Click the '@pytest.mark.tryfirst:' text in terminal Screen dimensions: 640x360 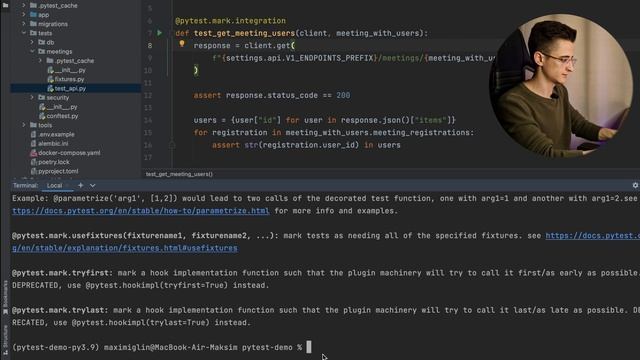(x=62, y=273)
